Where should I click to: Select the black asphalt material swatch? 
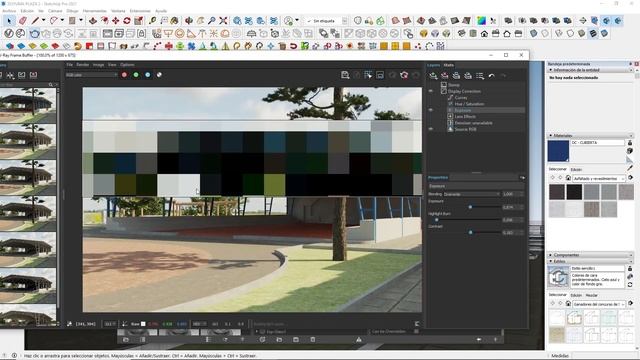(x=574, y=192)
